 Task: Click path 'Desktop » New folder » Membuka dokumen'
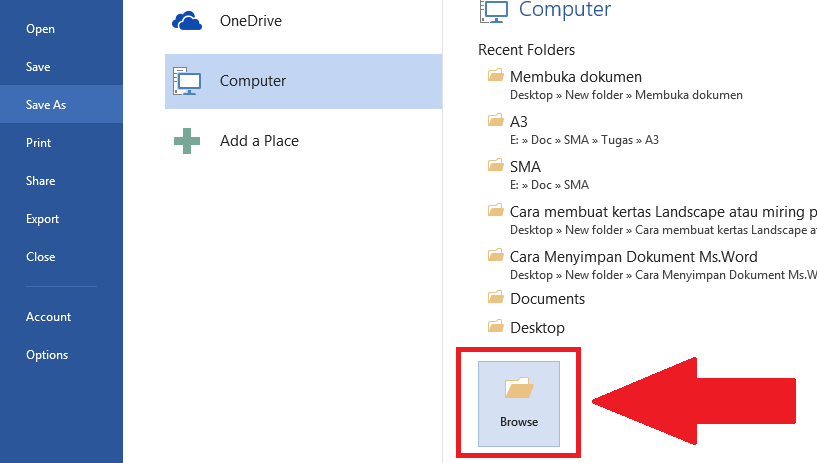626,95
